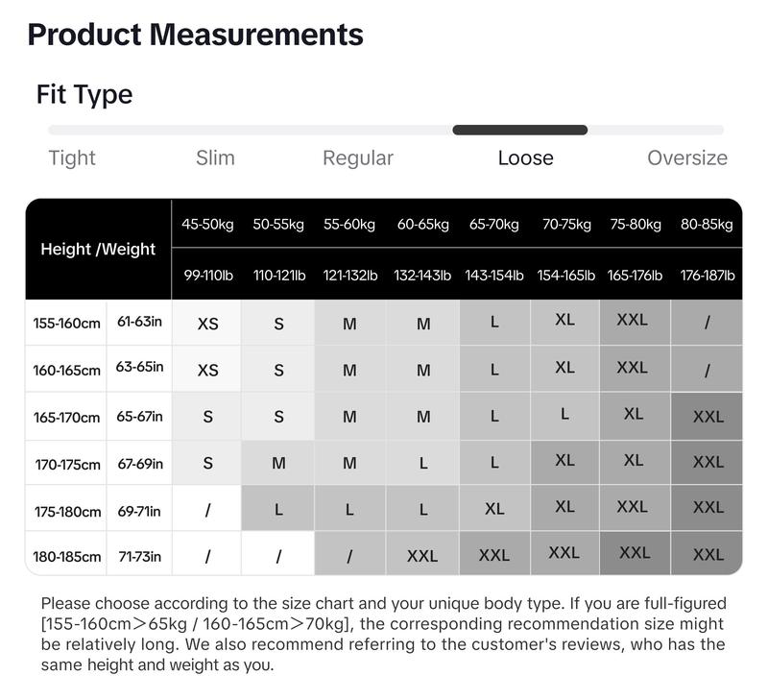Click the dark Fit Type slider handle
This screenshot has height=700, width=768.
[519, 130]
